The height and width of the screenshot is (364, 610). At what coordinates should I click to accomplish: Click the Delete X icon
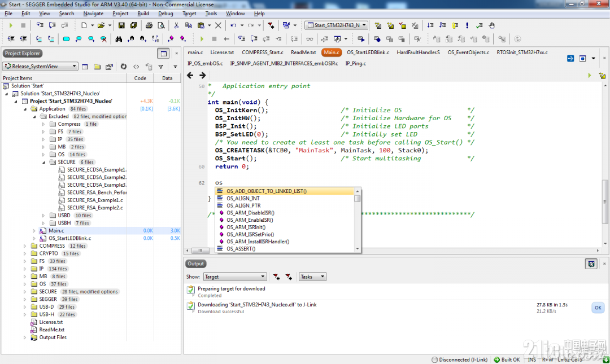tap(218, 25)
